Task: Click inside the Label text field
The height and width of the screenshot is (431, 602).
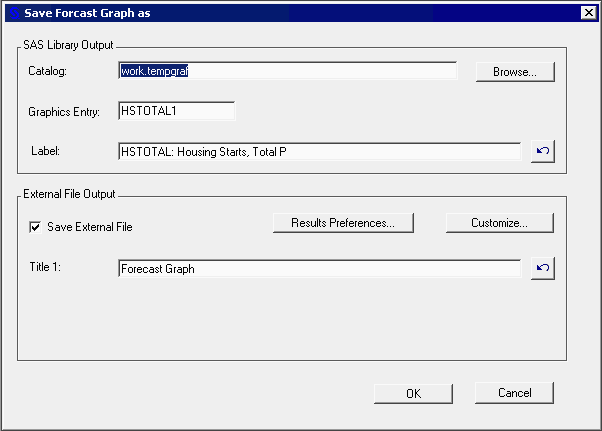Action: pos(319,151)
